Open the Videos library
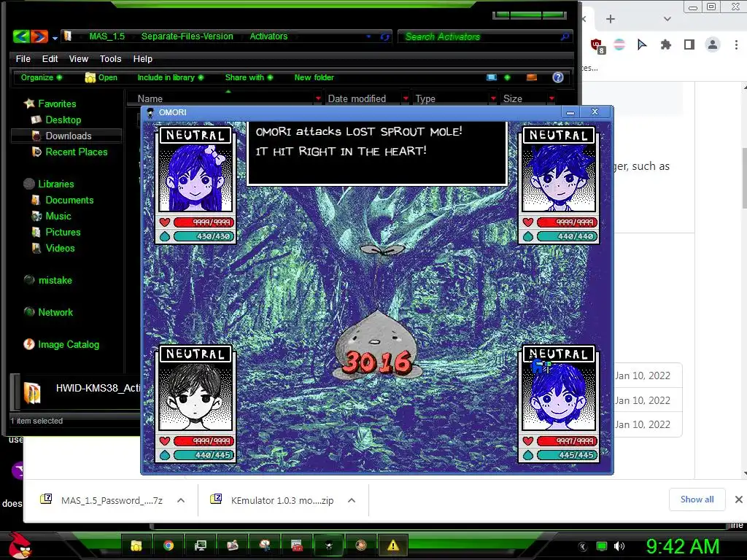 pyautogui.click(x=53, y=248)
